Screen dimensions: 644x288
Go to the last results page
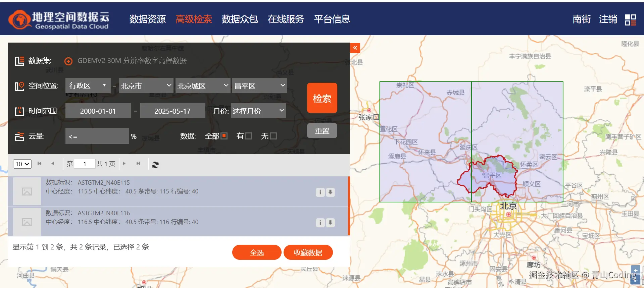tap(138, 164)
